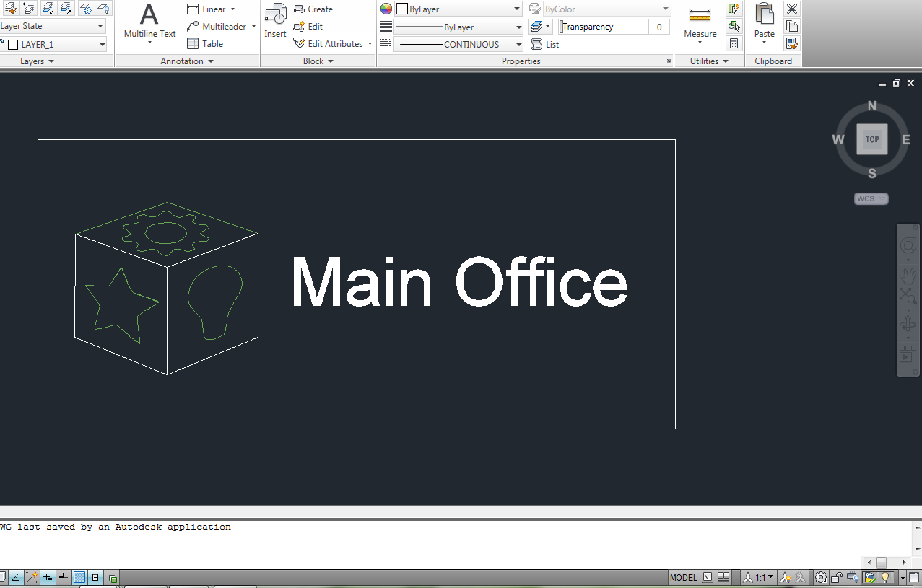The image size is (922, 588).
Task: Select the Linear dimension tool
Action: pyautogui.click(x=211, y=9)
